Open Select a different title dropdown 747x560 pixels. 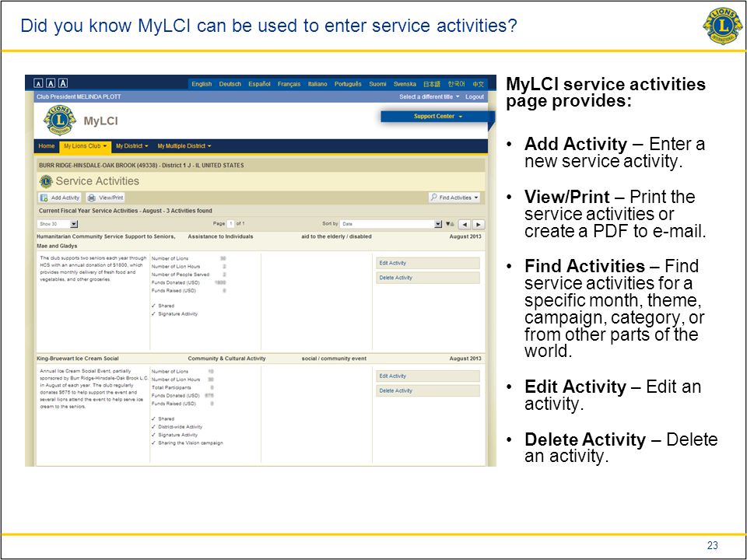[x=430, y=96]
